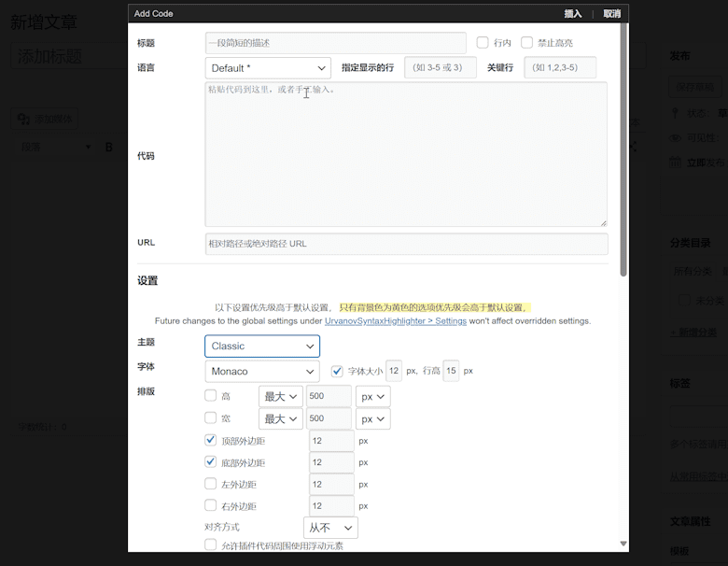Viewport: 728px width, 566px height.
Task: Click the scrollbar down arrow in dialog
Action: pyautogui.click(x=623, y=544)
